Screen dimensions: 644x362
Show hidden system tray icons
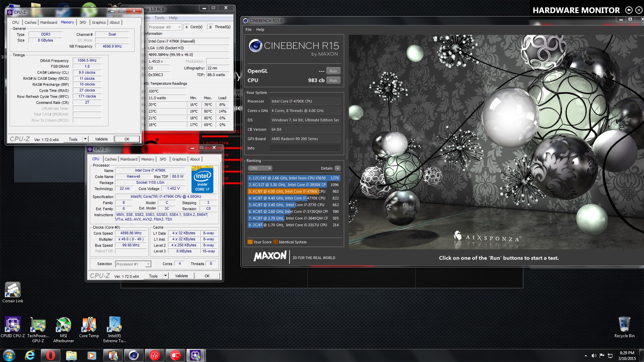[586, 355]
